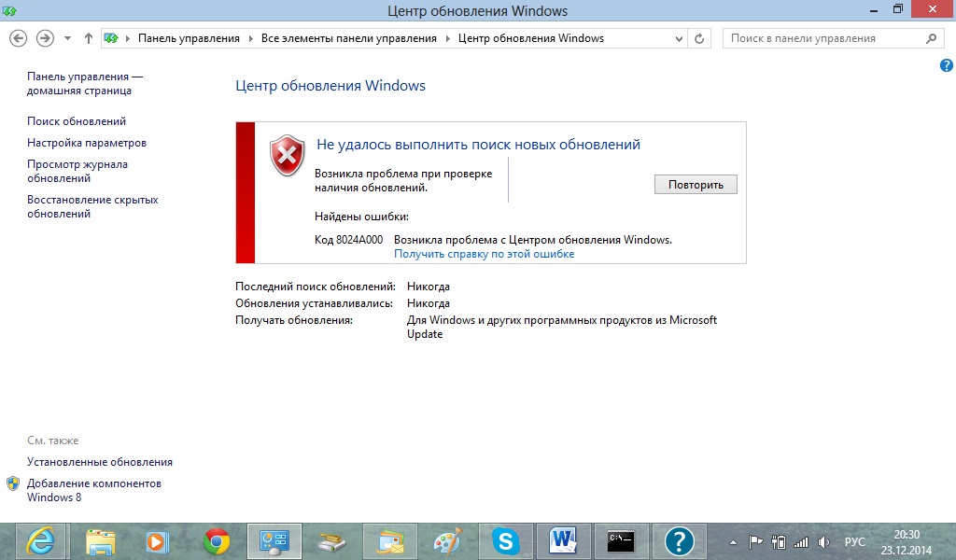Show hidden tray icons arrow
The image size is (956, 560).
point(734,542)
